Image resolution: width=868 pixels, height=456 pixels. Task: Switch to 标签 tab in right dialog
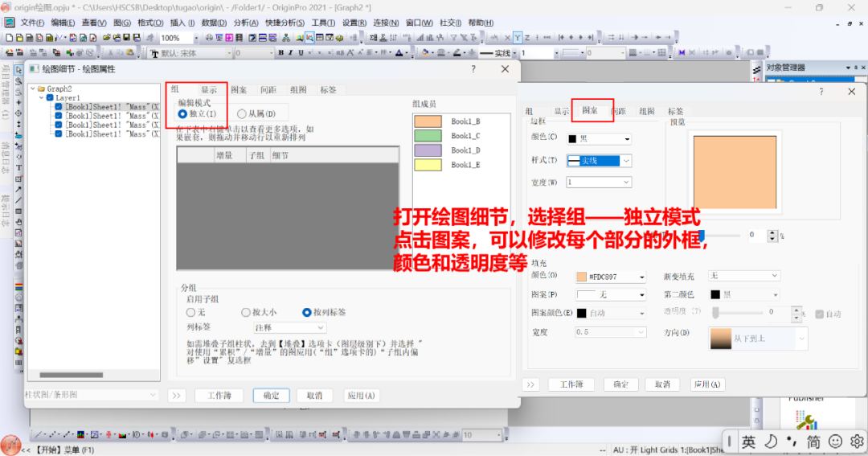point(675,111)
